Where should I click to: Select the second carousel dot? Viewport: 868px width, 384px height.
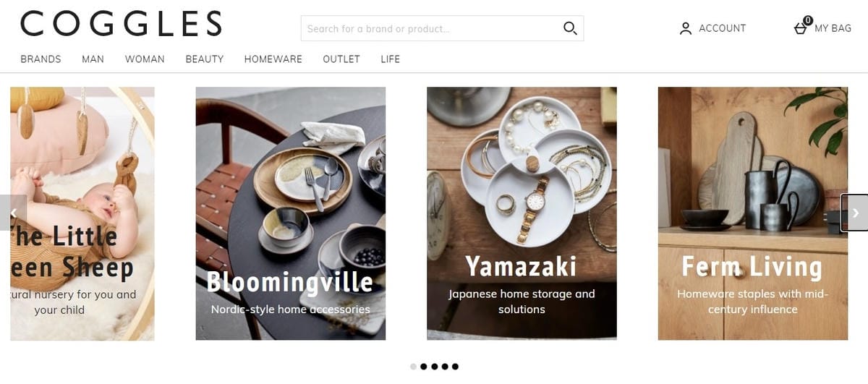click(424, 367)
